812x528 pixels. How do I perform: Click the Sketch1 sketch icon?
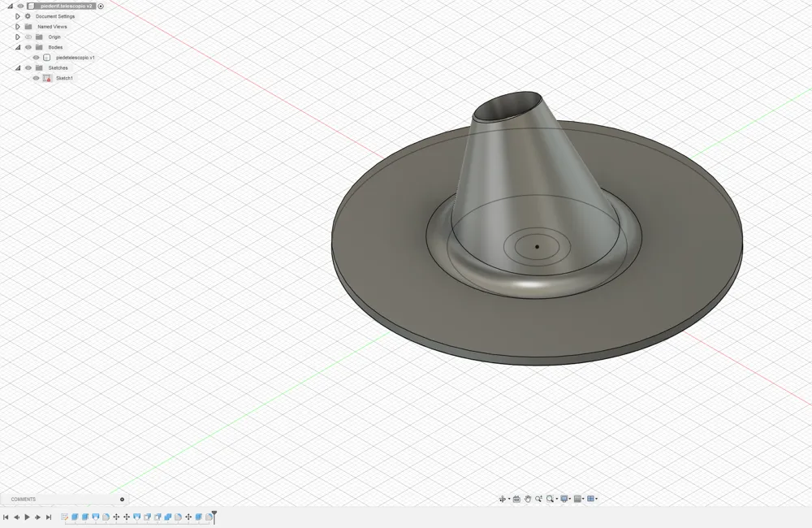click(x=47, y=78)
